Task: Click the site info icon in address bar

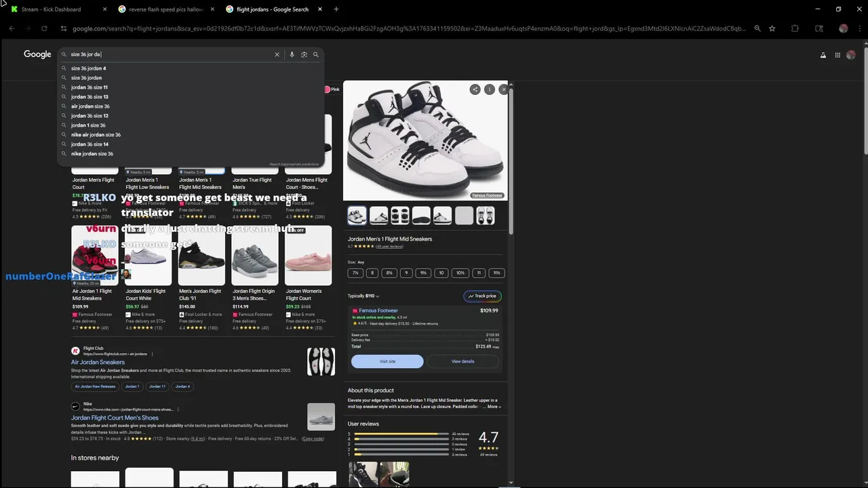Action: click(x=64, y=28)
